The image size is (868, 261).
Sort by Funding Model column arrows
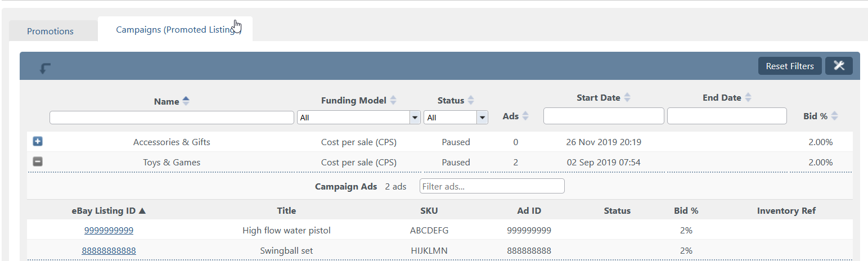[393, 100]
